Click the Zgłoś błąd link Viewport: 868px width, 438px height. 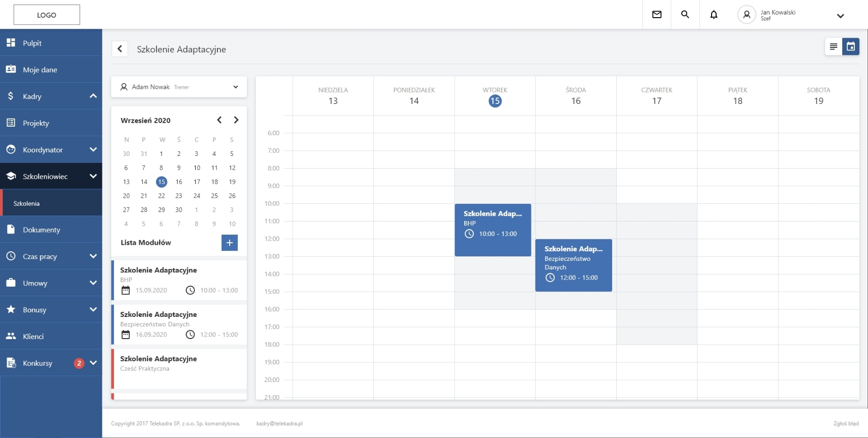click(x=846, y=423)
